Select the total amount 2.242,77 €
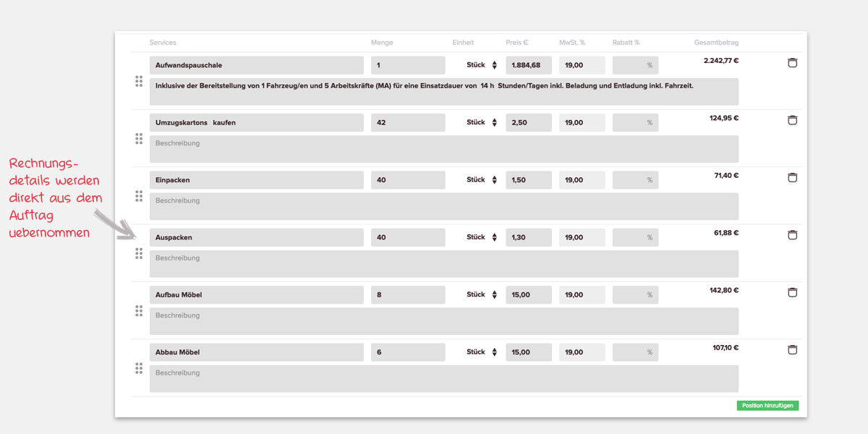The image size is (868, 434). [721, 61]
